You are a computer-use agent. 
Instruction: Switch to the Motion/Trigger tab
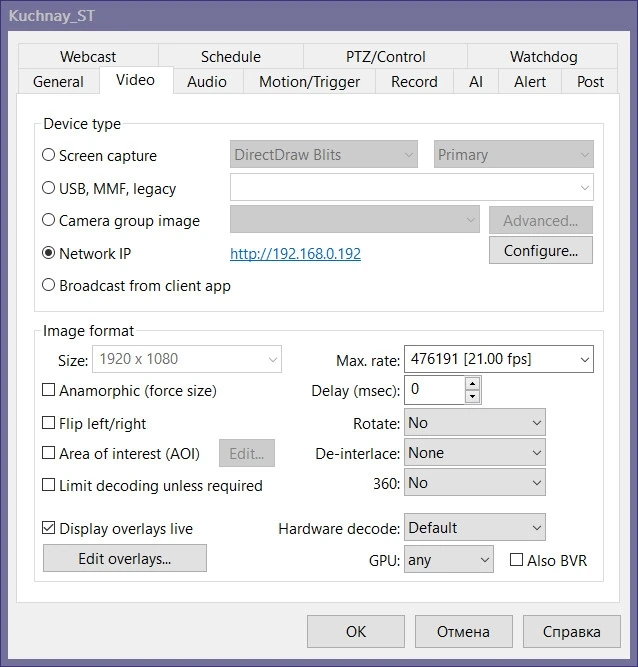(x=309, y=82)
